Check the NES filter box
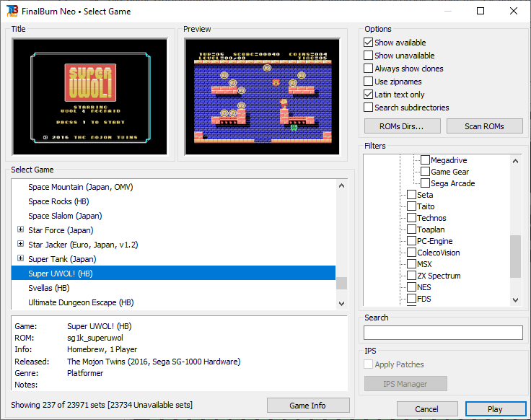Viewport: 531px width, 420px height. 411,286
